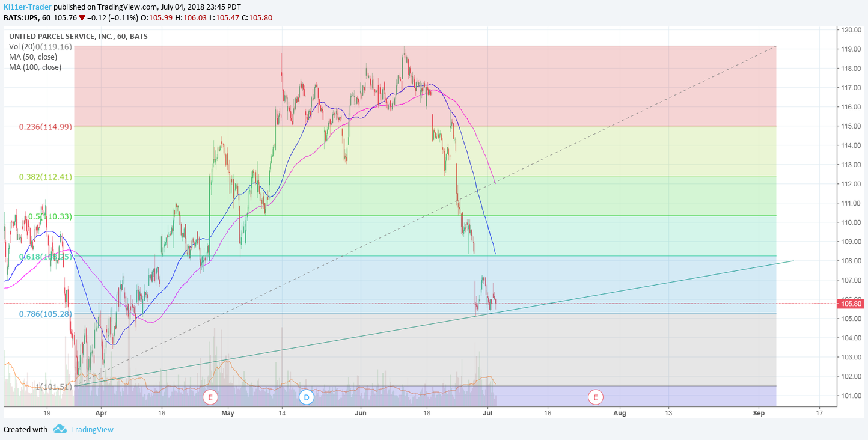Viewport: 868px width, 440px height.
Task: Click the 101.00 price axis label
Action: [x=852, y=395]
